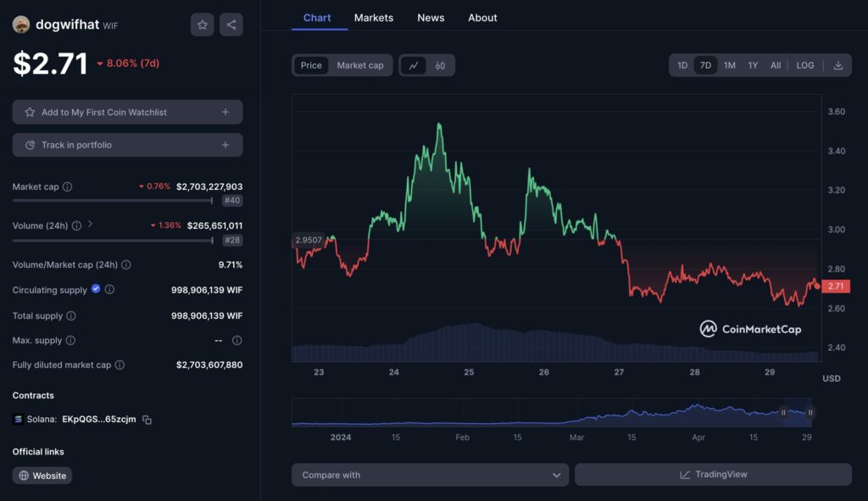Add to My First Coin Watchlist
The height and width of the screenshot is (501, 868).
point(127,112)
